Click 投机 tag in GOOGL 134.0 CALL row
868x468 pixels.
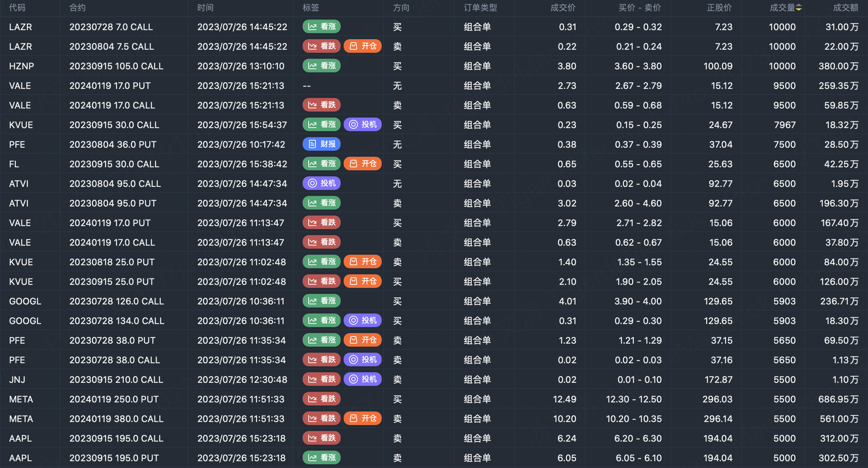pos(362,320)
